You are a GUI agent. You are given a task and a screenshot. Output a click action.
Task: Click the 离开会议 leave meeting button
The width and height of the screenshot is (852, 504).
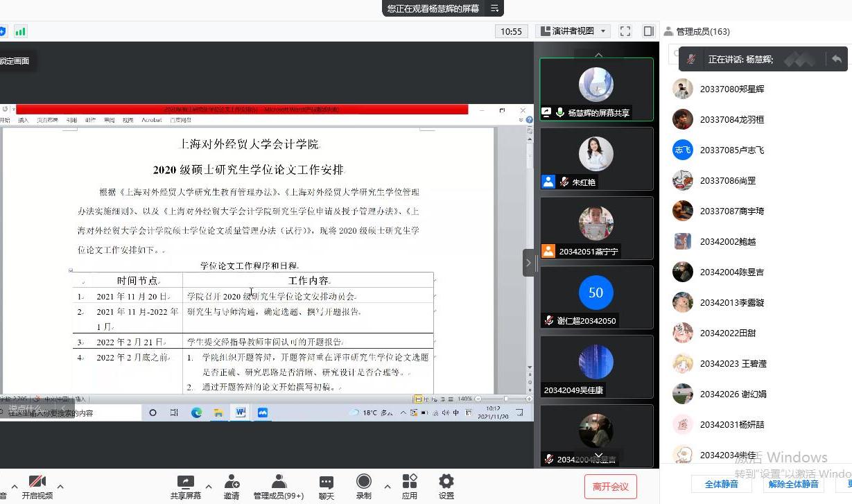(x=610, y=487)
